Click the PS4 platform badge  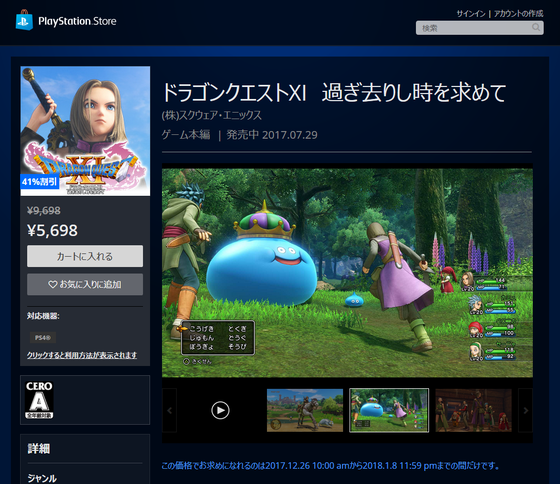(x=43, y=338)
